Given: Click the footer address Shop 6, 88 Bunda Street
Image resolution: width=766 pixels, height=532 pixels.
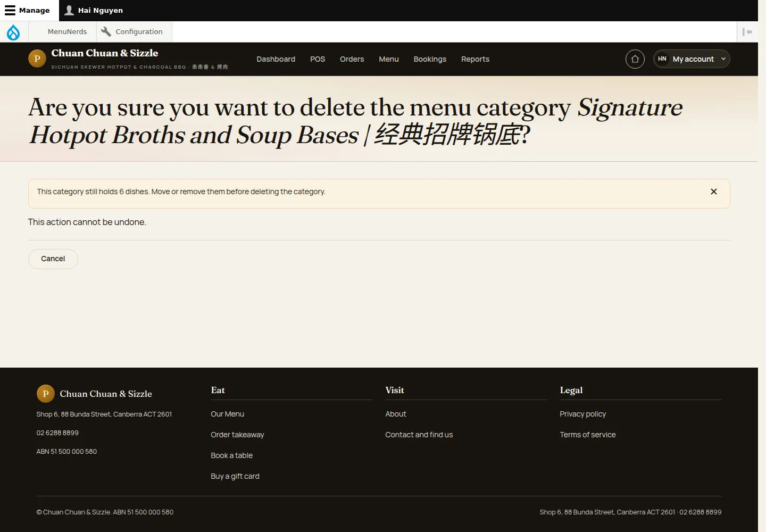Looking at the screenshot, I should click(104, 414).
